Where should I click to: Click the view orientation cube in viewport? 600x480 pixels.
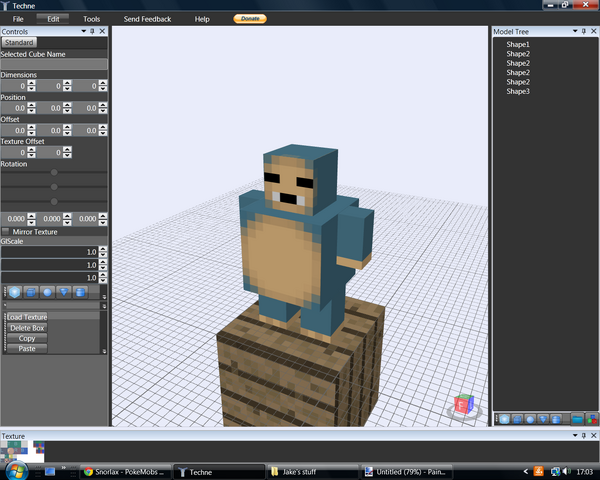tap(464, 405)
